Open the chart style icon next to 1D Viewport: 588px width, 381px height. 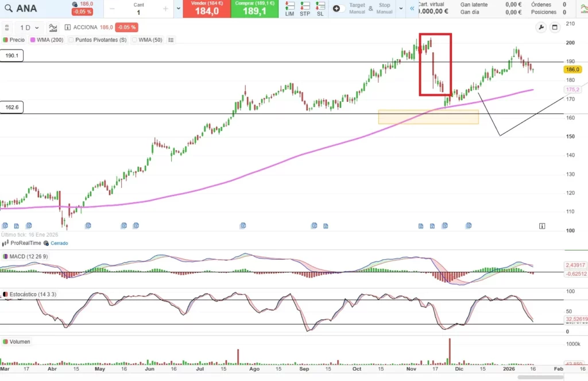53,28
